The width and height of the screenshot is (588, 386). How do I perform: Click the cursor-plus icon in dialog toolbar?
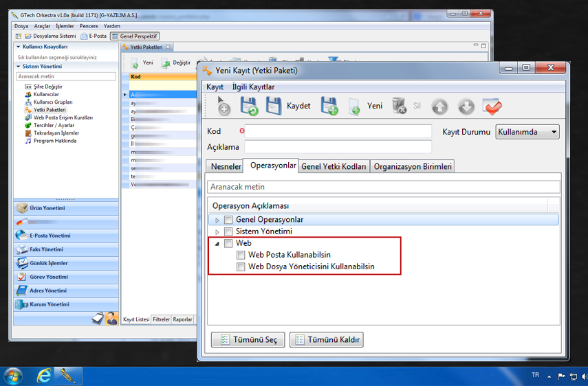click(x=223, y=106)
